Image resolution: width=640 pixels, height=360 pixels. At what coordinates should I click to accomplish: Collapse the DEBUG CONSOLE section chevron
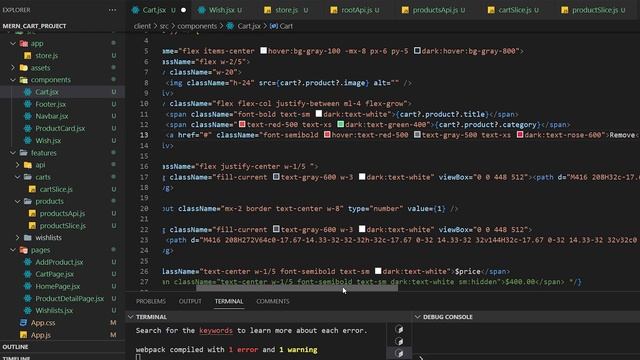(x=418, y=317)
